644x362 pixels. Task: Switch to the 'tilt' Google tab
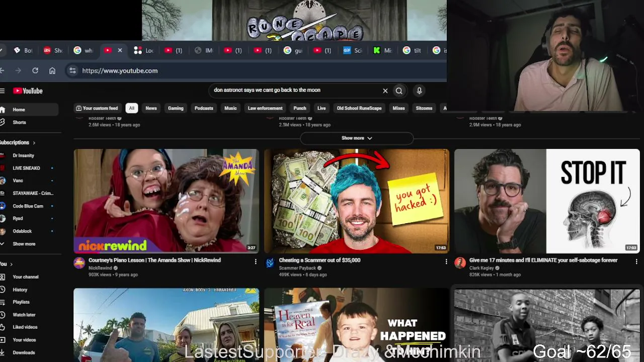tap(412, 50)
